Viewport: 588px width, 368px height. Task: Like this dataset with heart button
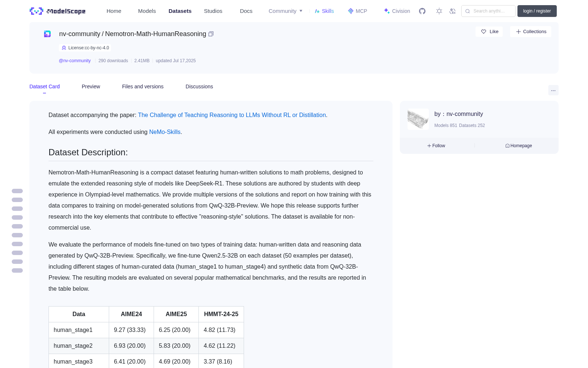click(489, 32)
